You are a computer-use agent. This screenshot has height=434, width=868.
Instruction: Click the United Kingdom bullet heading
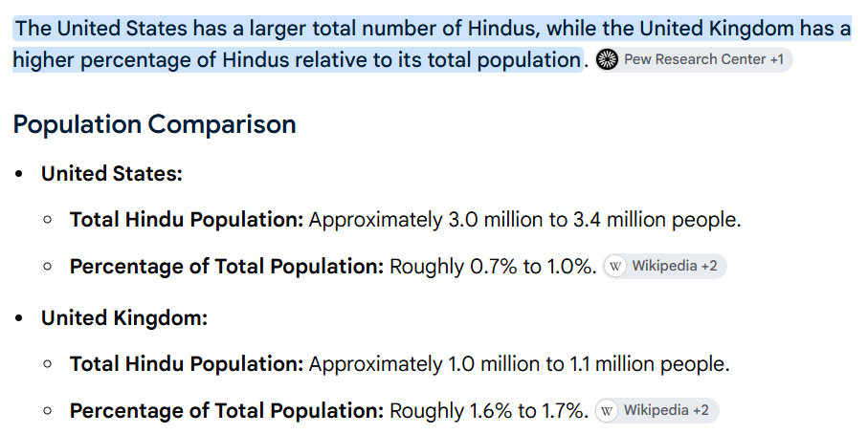124,318
